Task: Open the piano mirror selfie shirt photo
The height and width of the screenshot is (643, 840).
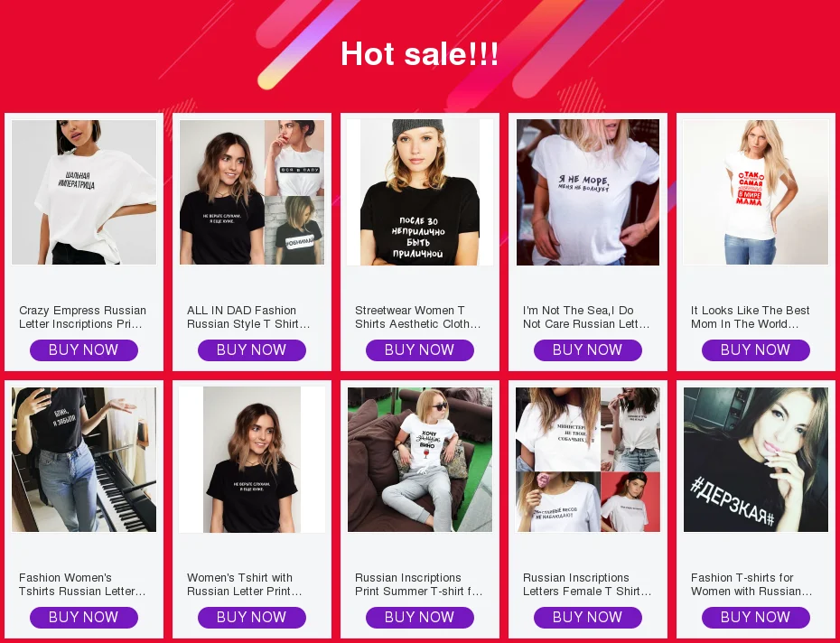Action: (84, 459)
